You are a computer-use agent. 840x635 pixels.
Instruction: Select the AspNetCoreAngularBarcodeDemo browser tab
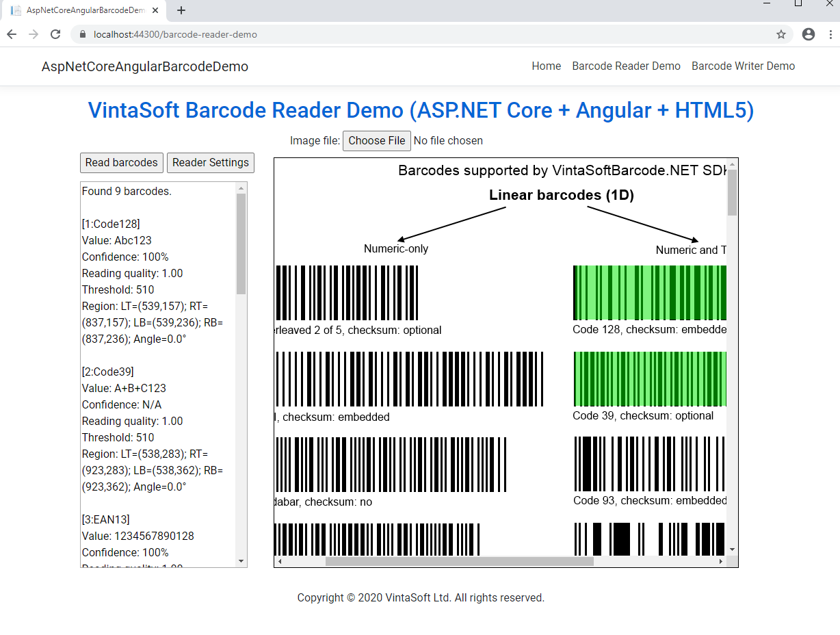coord(85,11)
